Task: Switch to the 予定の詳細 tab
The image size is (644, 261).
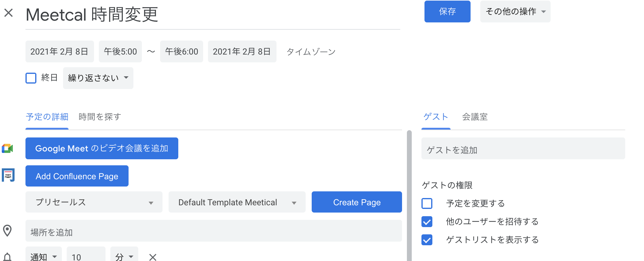Action: point(47,117)
